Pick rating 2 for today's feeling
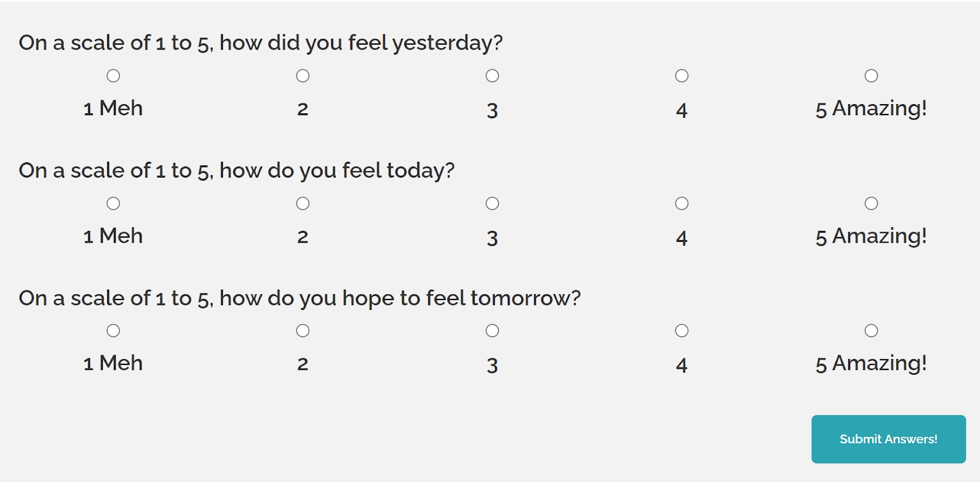The image size is (980, 482). pos(303,203)
